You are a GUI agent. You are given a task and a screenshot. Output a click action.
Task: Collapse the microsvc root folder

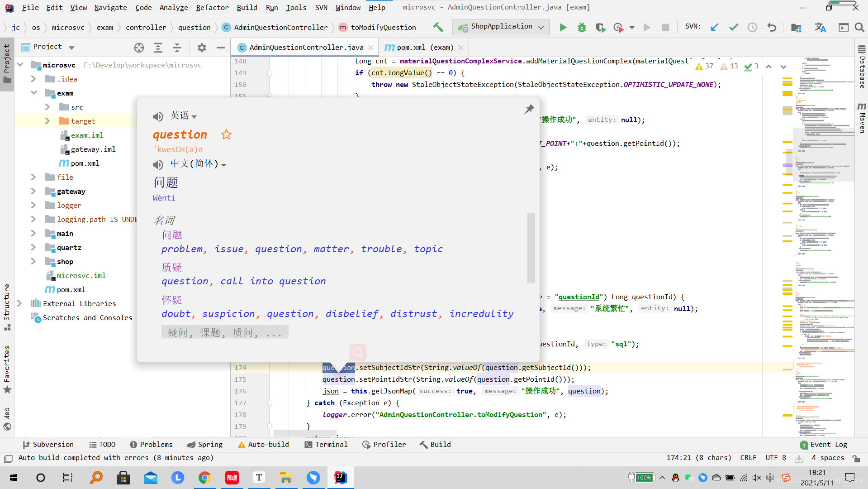point(20,65)
